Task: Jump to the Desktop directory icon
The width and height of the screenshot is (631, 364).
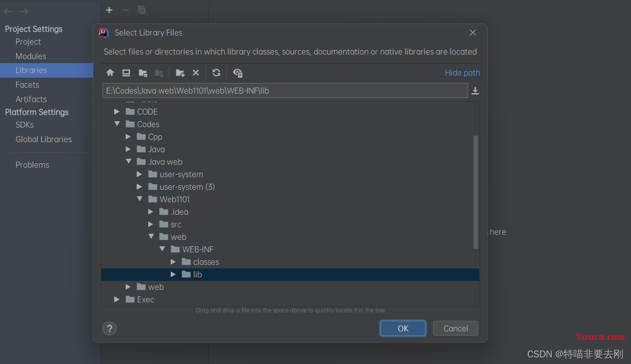Action: (126, 73)
